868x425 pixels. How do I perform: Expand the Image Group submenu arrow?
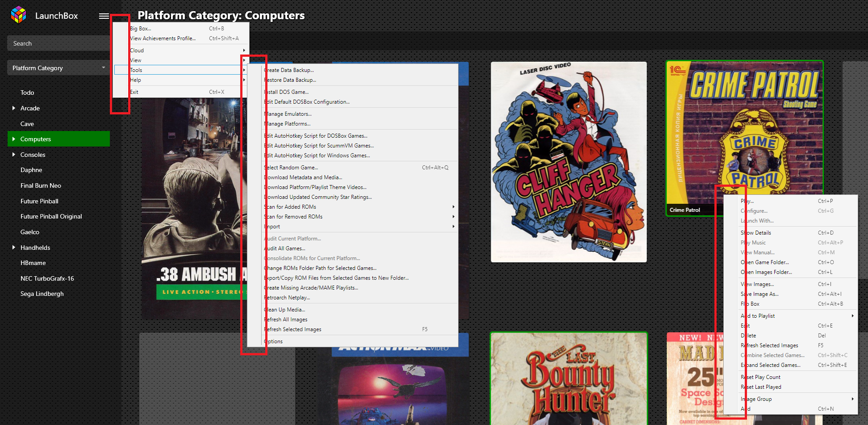[x=852, y=399]
